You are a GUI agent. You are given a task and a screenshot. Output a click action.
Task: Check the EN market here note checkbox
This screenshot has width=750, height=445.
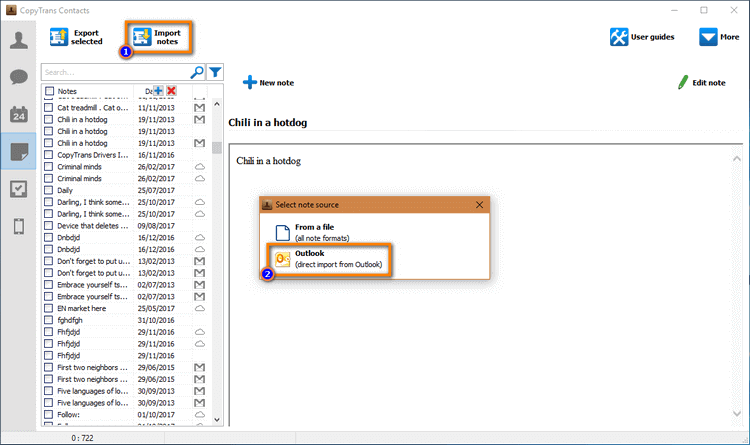click(48, 308)
